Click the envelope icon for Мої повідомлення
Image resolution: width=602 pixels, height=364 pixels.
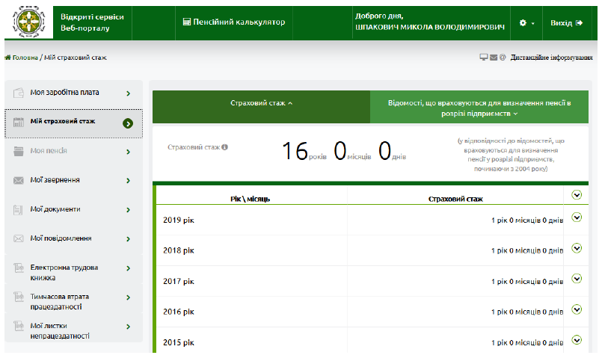(x=19, y=238)
